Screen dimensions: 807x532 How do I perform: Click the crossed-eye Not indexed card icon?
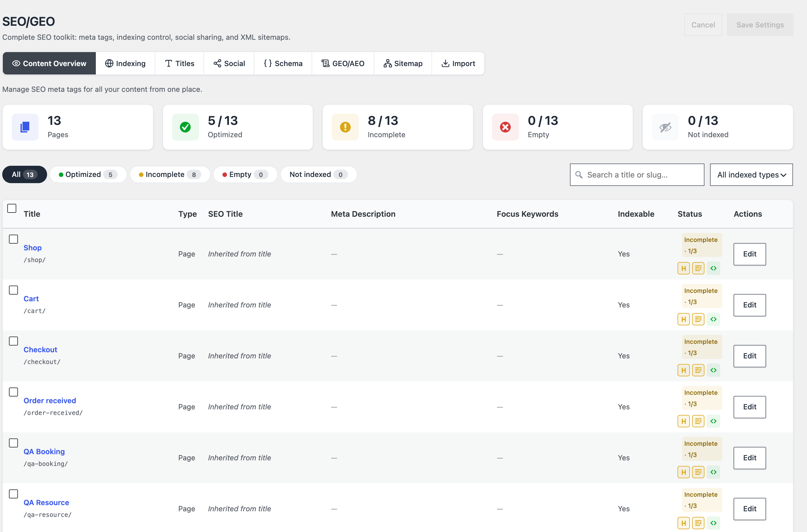point(665,127)
